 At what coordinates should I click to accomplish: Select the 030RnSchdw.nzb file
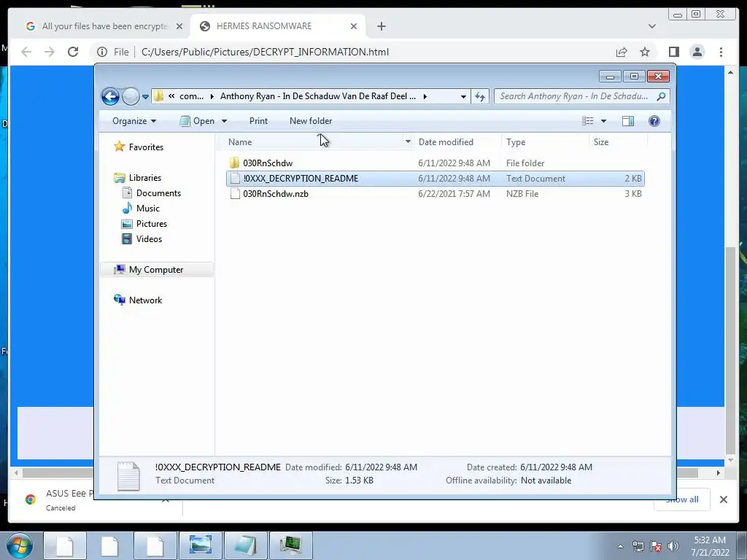tap(435, 194)
